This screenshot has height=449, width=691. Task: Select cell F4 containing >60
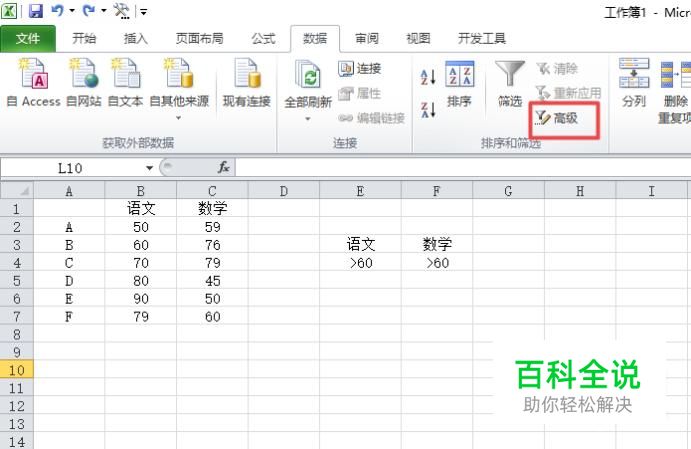coord(437,263)
